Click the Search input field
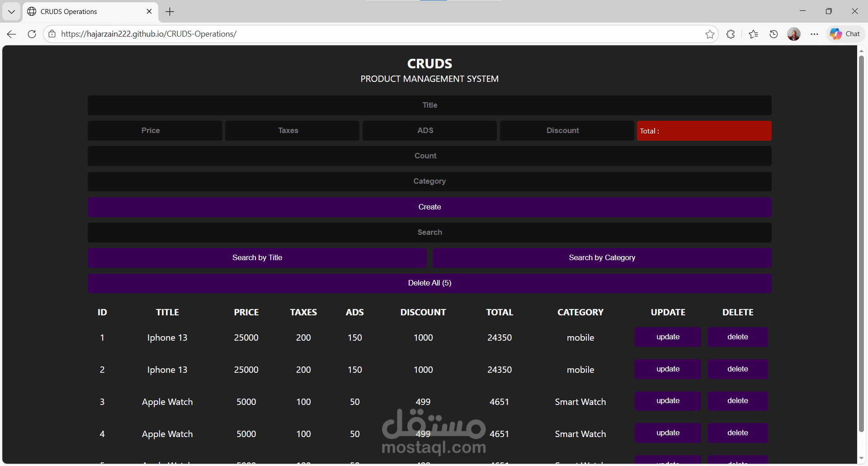Image resolution: width=868 pixels, height=466 pixels. [x=429, y=232]
